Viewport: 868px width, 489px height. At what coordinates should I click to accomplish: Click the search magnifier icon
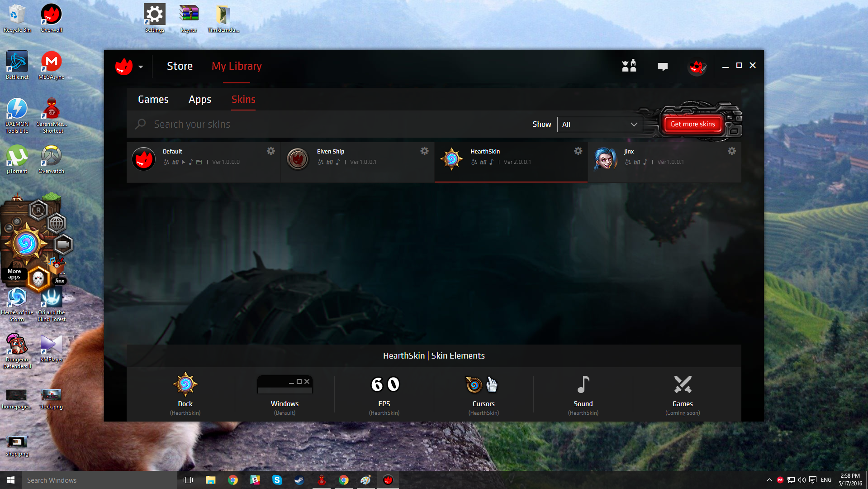[x=140, y=124]
